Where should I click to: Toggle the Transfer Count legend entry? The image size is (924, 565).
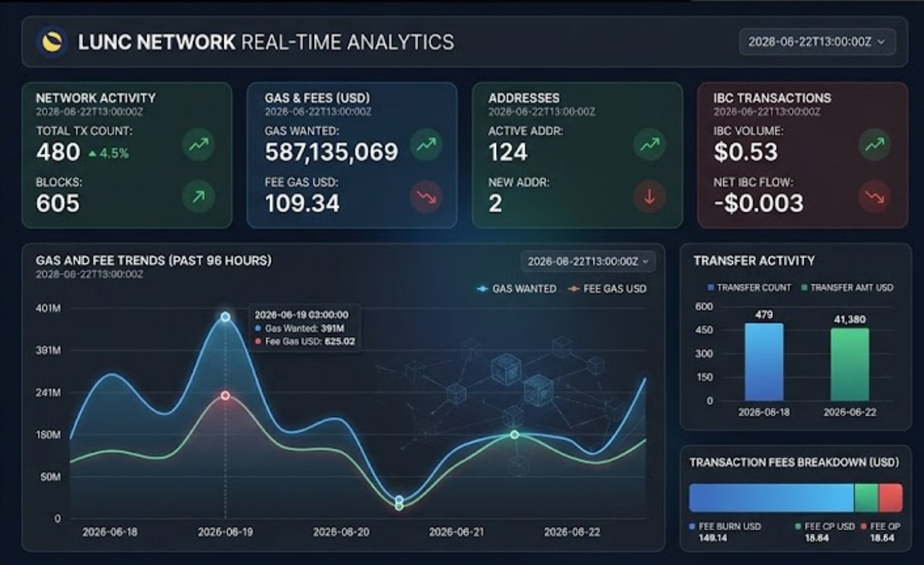[x=749, y=287]
